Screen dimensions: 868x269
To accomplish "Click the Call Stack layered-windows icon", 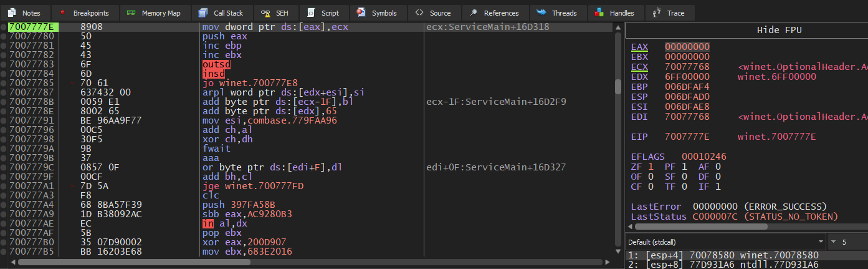I will [203, 12].
